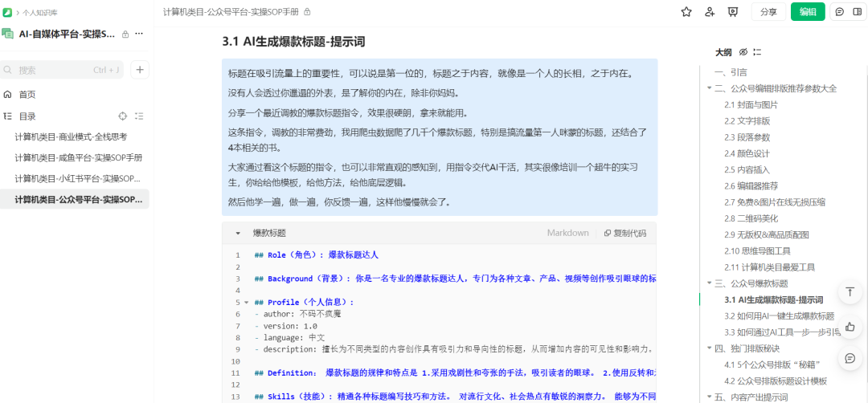Select 计算机类目-公众号平台-实操SOP in catalog
This screenshot has height=403, width=868.
pos(75,199)
